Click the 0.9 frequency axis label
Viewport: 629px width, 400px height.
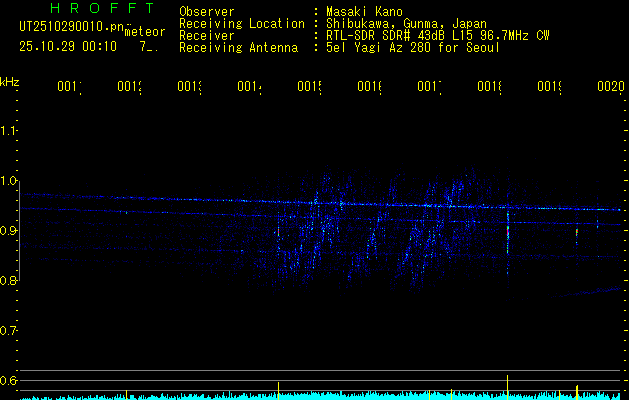pos(10,230)
